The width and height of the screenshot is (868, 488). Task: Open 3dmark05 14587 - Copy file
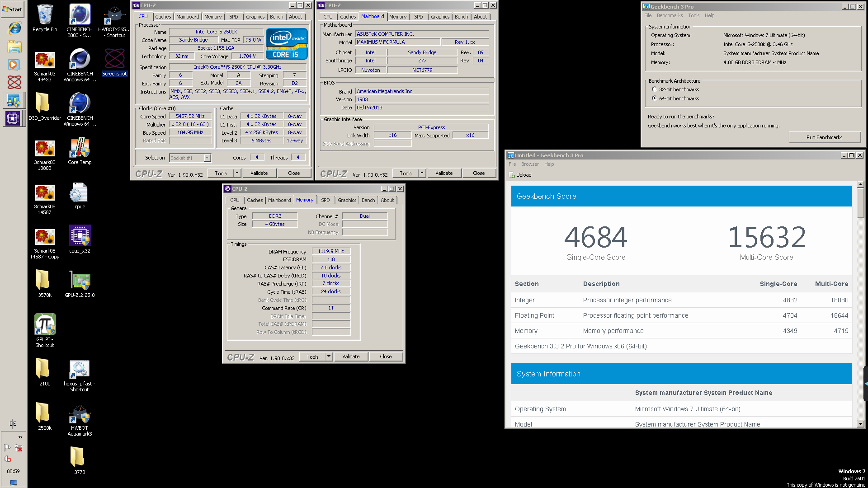45,243
